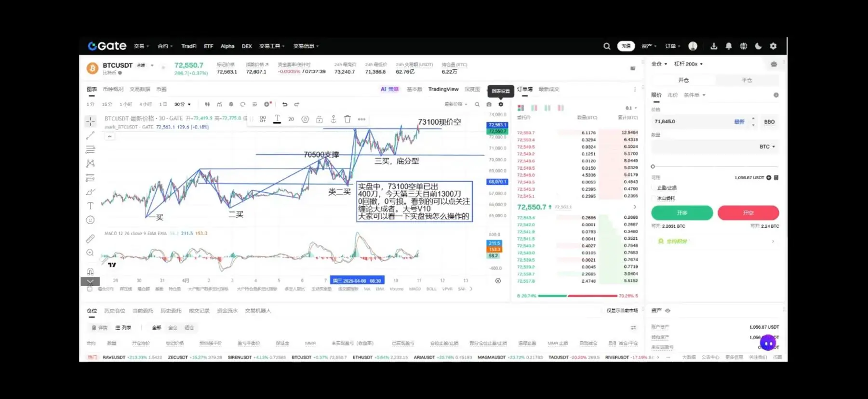
Task: Click the 充值 deposit button
Action: click(x=626, y=46)
